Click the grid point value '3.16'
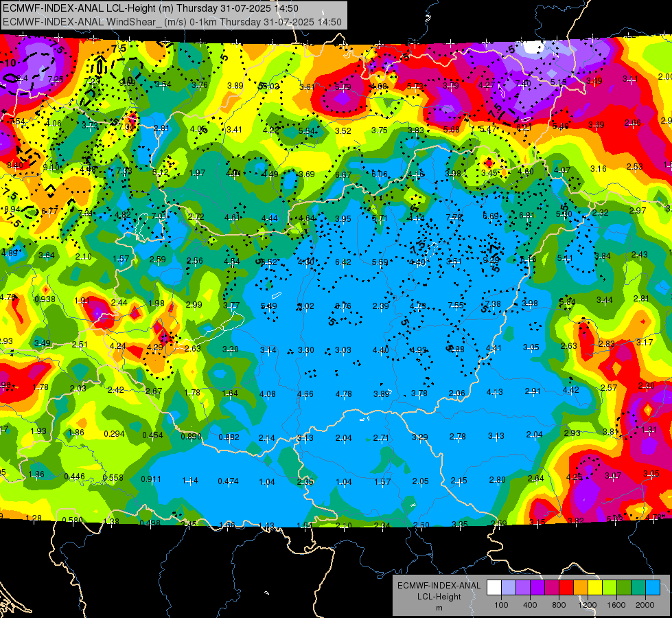This screenshot has width=672, height=618. [599, 168]
